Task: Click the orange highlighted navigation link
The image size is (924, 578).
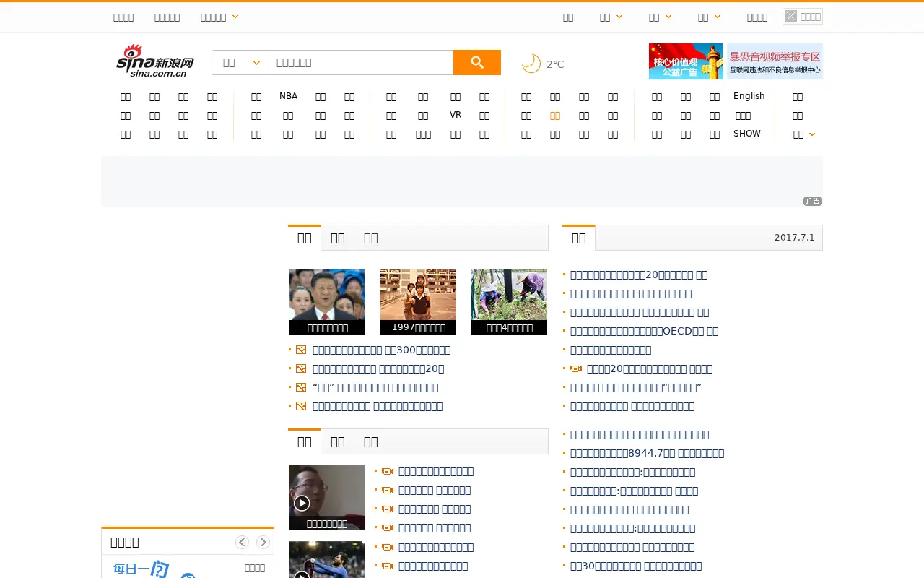Action: click(555, 116)
